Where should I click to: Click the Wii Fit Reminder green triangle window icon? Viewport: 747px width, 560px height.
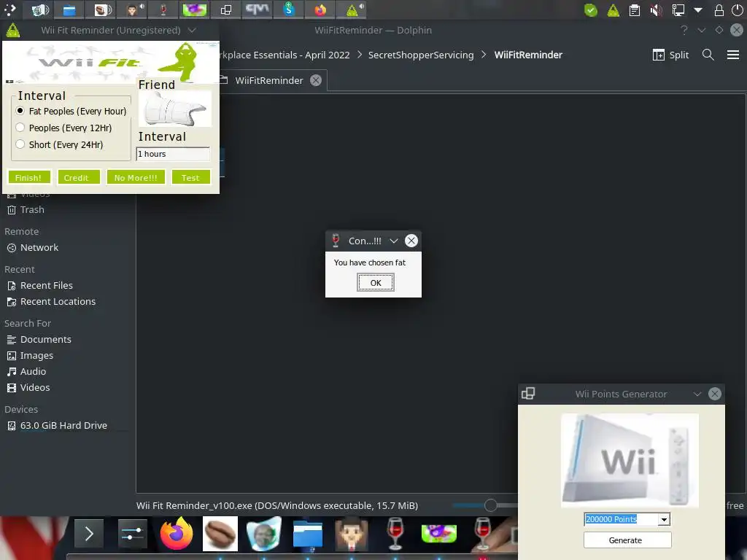point(13,30)
